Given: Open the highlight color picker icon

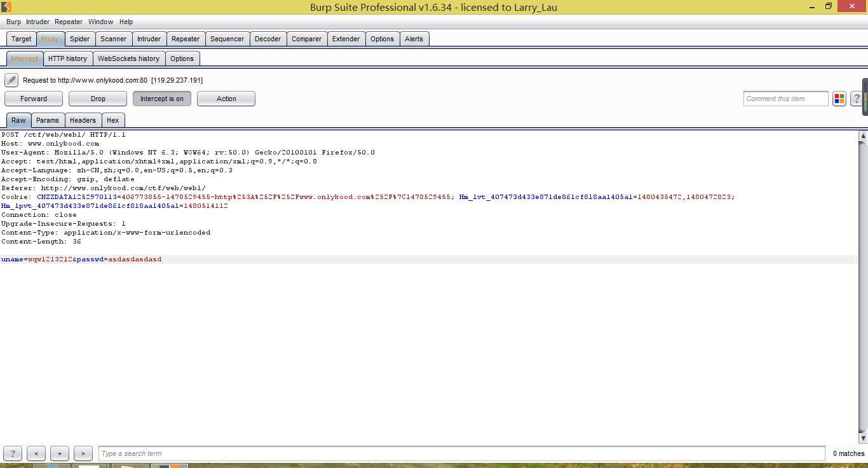Looking at the screenshot, I should (x=839, y=99).
